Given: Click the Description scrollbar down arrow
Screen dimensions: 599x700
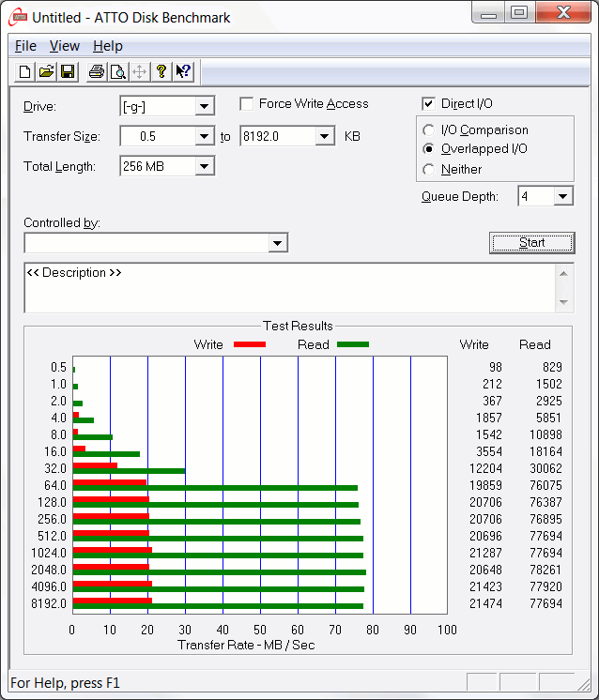Looking at the screenshot, I should [563, 303].
